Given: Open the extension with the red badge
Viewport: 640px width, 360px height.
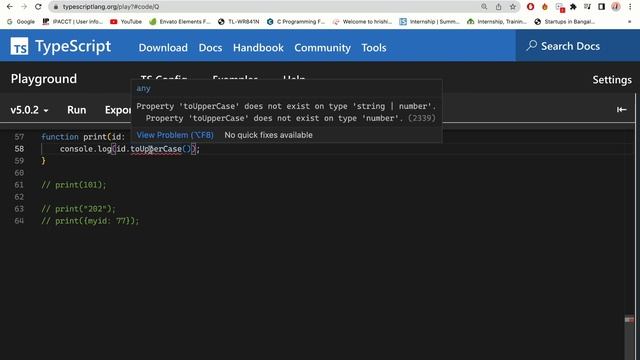Looking at the screenshot, I should point(560,7).
